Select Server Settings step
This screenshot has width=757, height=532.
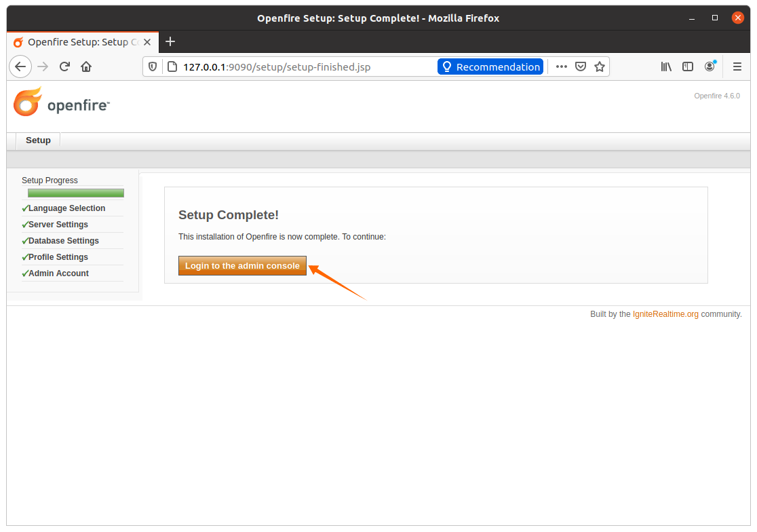[x=58, y=225]
